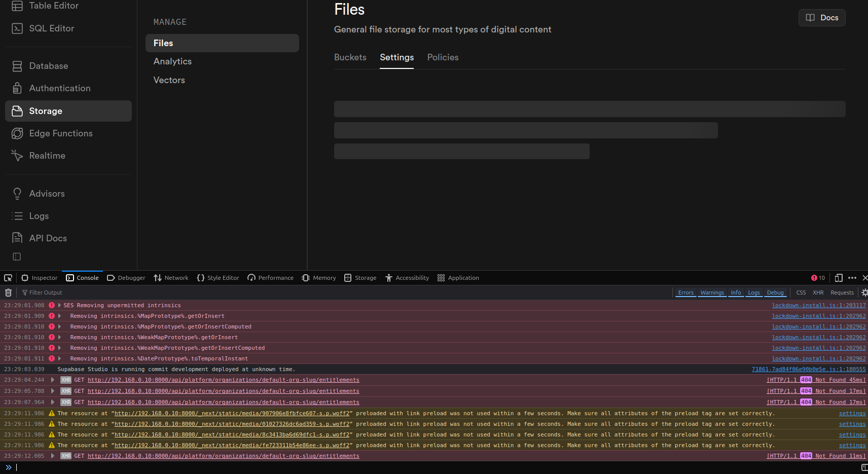Expand first entitlements XHR GET request

[53, 380]
